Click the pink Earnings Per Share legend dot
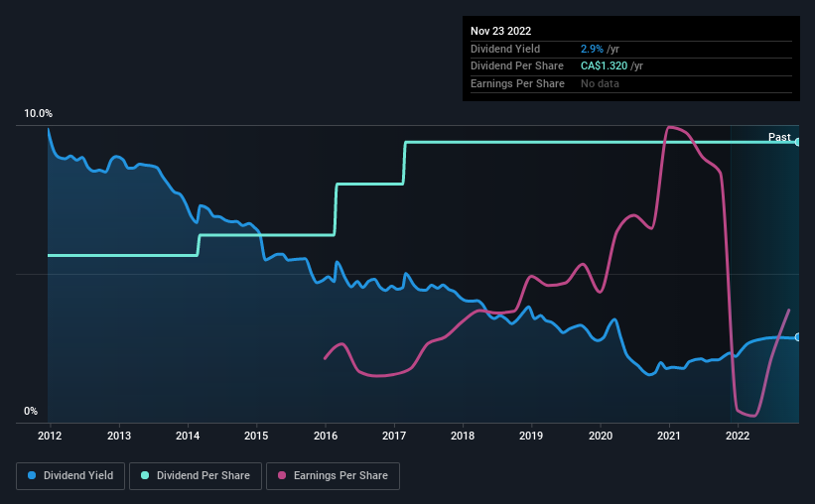The height and width of the screenshot is (504, 815). [x=282, y=475]
